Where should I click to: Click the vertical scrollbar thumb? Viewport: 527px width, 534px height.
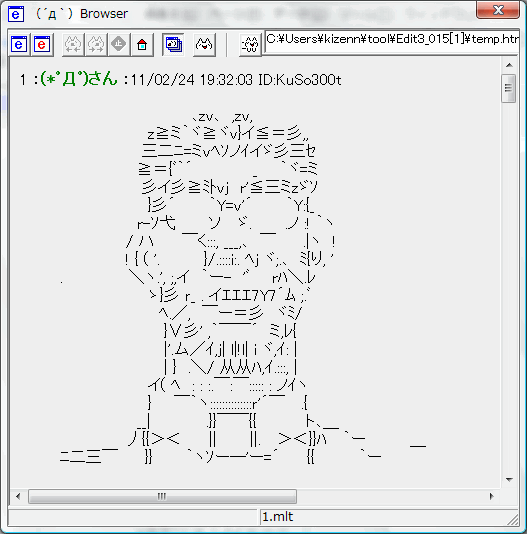click(509, 88)
